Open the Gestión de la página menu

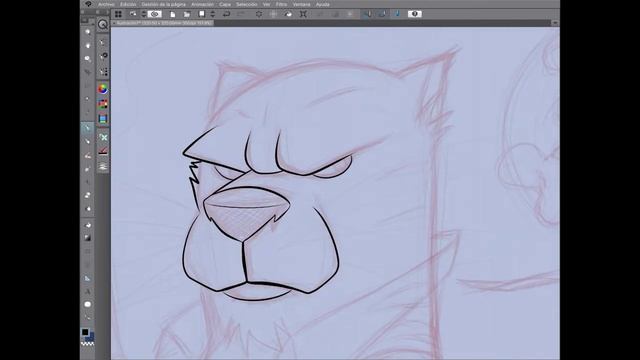[x=163, y=4]
